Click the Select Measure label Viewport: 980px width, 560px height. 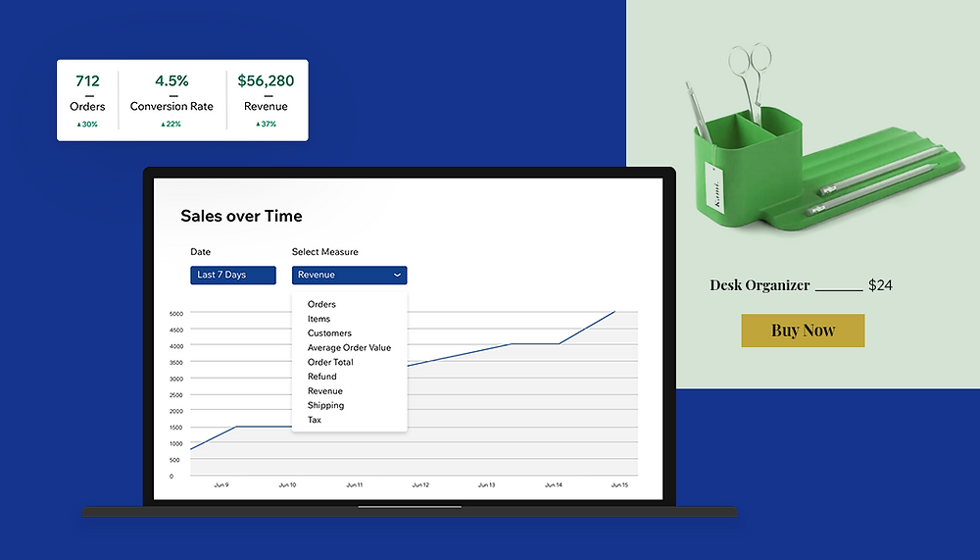click(325, 251)
